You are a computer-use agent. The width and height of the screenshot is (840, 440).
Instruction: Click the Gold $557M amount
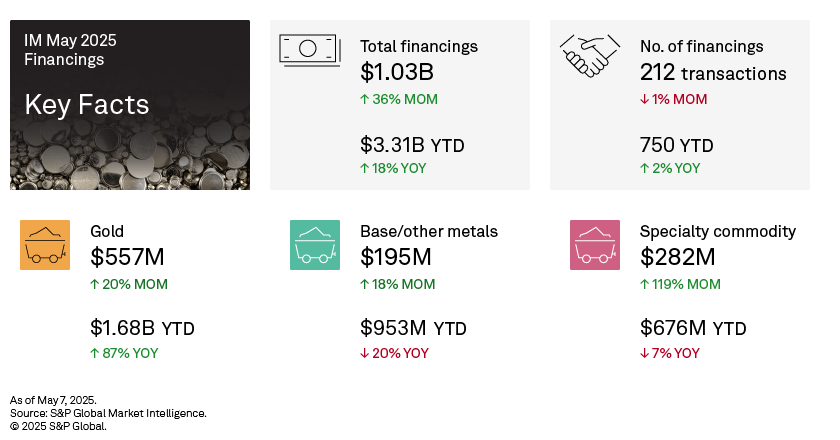[x=127, y=257]
